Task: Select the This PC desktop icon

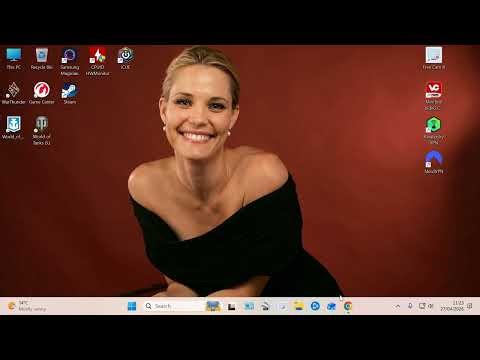Action: [x=14, y=58]
